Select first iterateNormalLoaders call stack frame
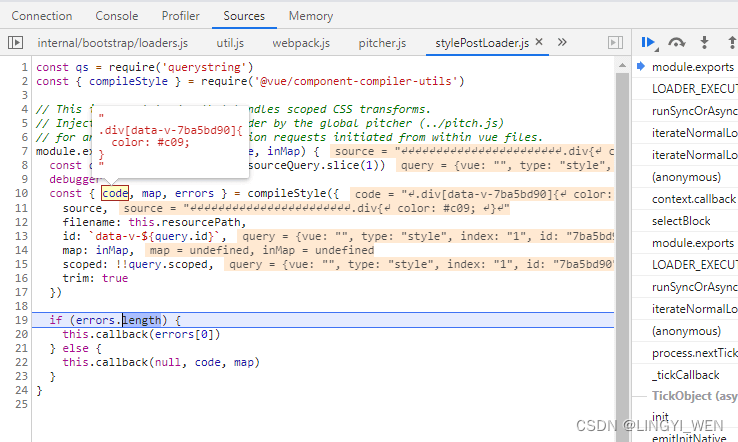The image size is (738, 442). pyautogui.click(x=694, y=133)
